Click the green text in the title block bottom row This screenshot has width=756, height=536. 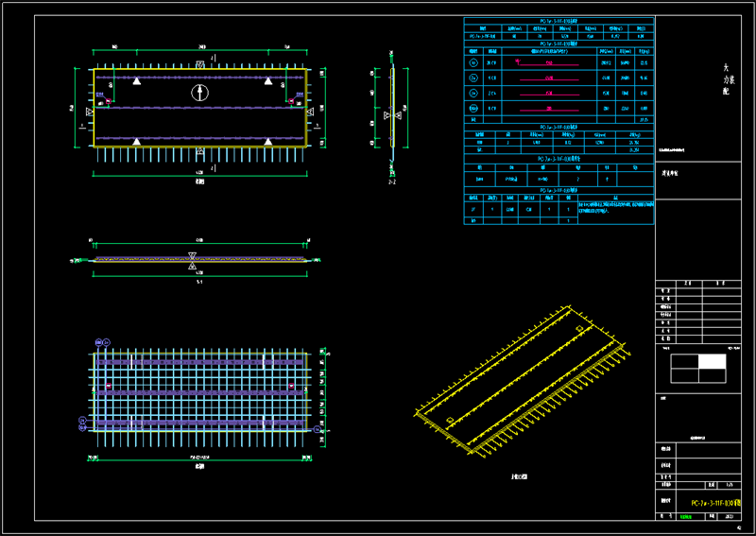pyautogui.click(x=685, y=517)
